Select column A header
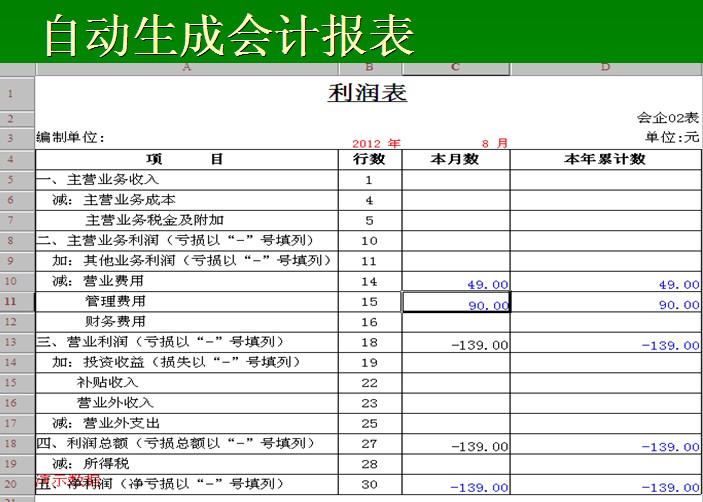The width and height of the screenshot is (703, 502). pos(187,68)
